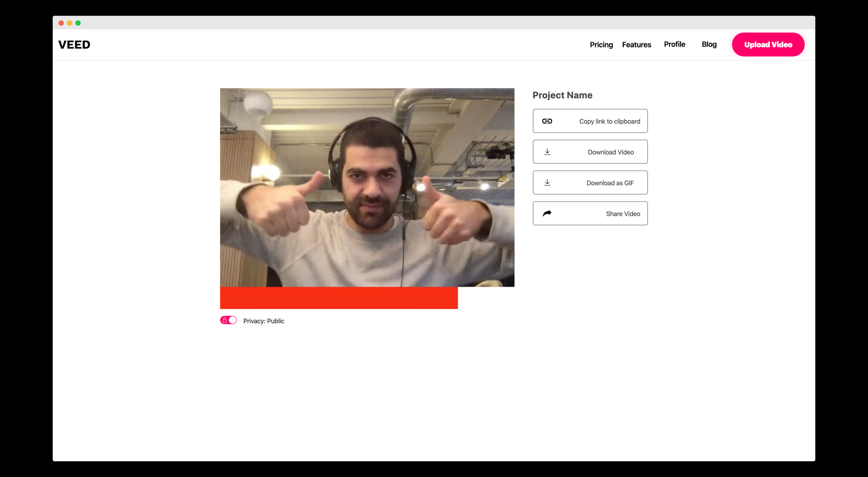The height and width of the screenshot is (477, 868).
Task: Click the Download Video arrow icon
Action: [x=547, y=152]
